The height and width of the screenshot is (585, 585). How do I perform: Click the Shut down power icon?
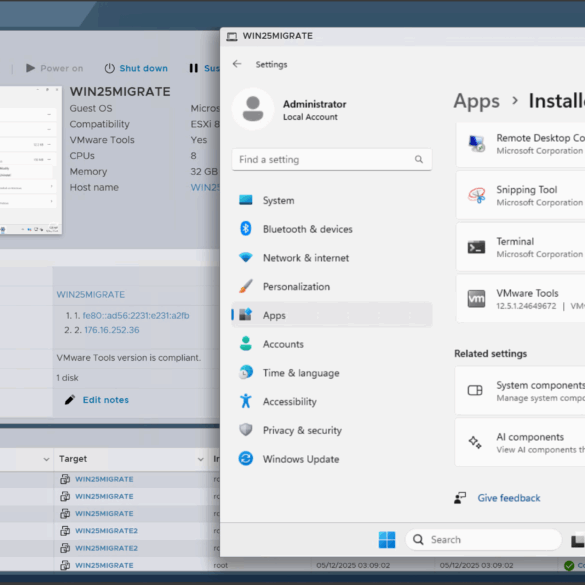pyautogui.click(x=109, y=68)
